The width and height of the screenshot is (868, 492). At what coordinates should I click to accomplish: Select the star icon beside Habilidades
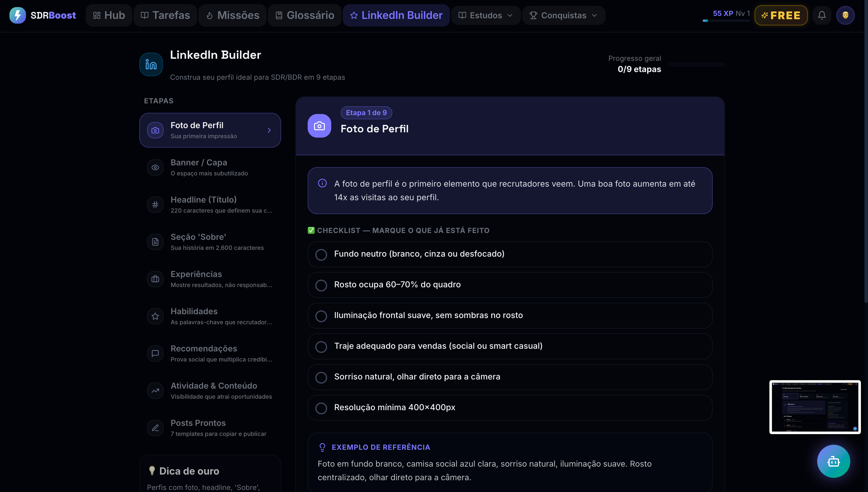point(155,316)
